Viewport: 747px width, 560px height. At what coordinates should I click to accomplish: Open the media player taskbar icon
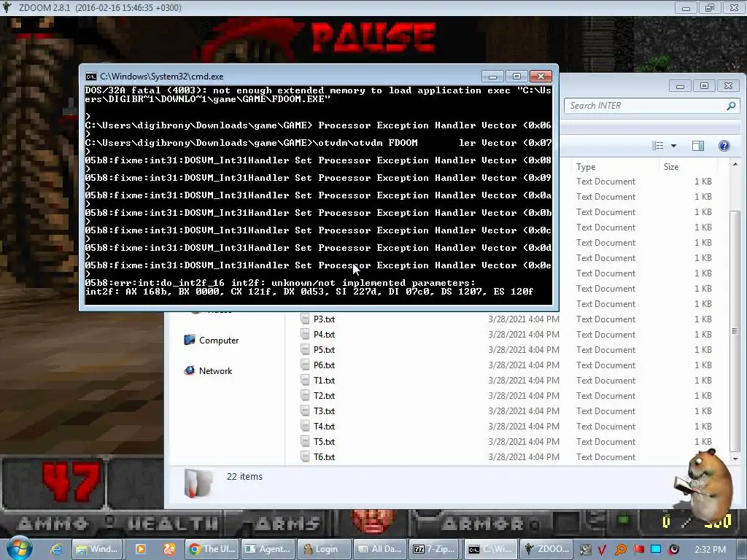click(x=141, y=549)
